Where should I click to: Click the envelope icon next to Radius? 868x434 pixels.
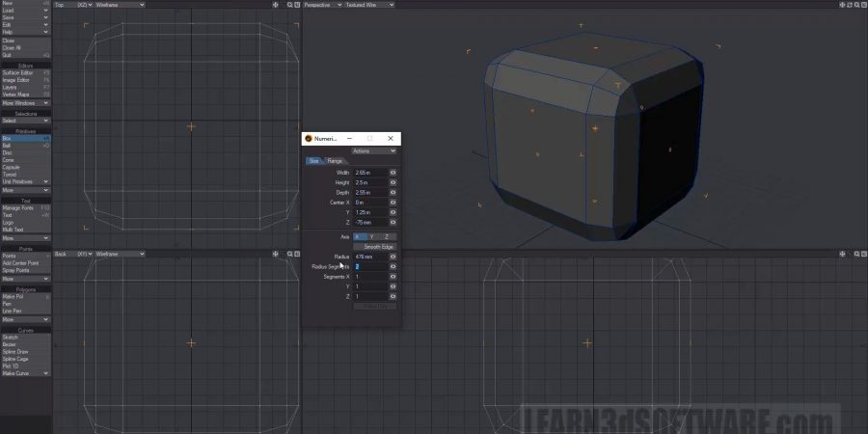[393, 257]
